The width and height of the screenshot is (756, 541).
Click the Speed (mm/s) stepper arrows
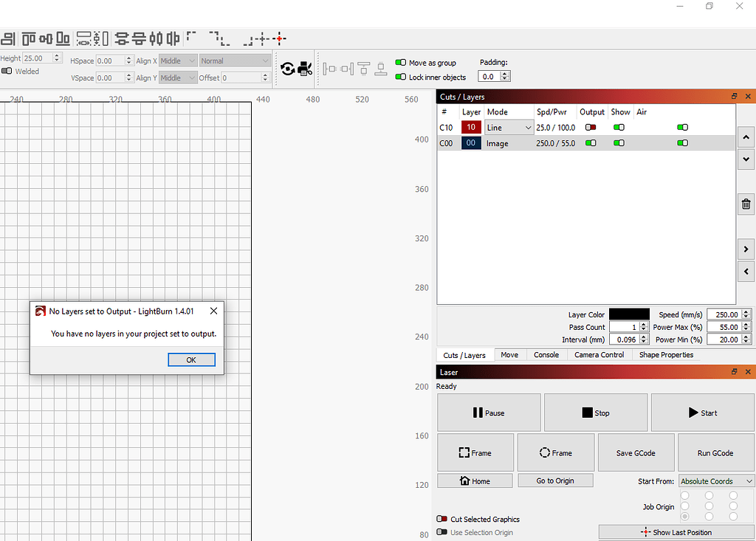click(x=746, y=314)
